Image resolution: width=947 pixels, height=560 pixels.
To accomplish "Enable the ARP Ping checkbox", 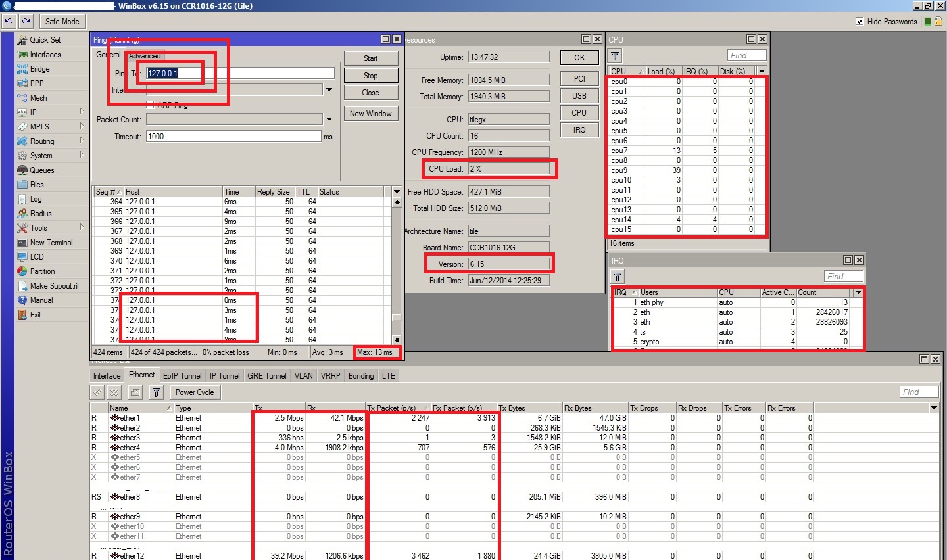I will coord(150,105).
